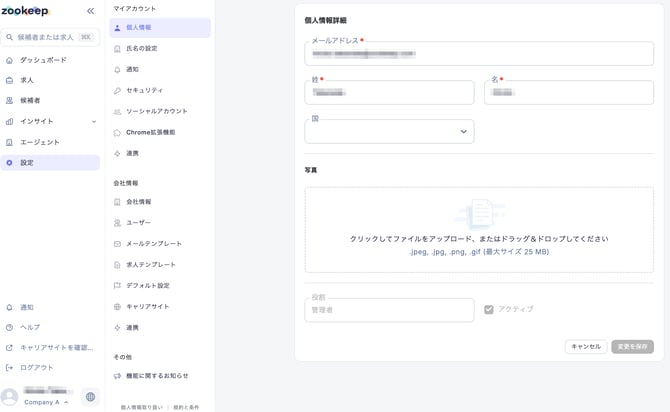Click the エージェント building icon
The width and height of the screenshot is (670, 412).
[x=9, y=142]
